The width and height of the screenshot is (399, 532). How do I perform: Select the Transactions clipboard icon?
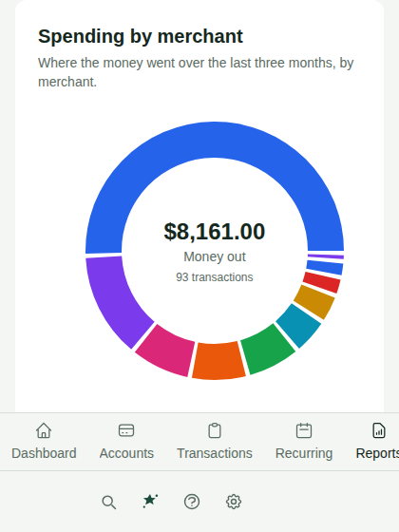tap(215, 430)
